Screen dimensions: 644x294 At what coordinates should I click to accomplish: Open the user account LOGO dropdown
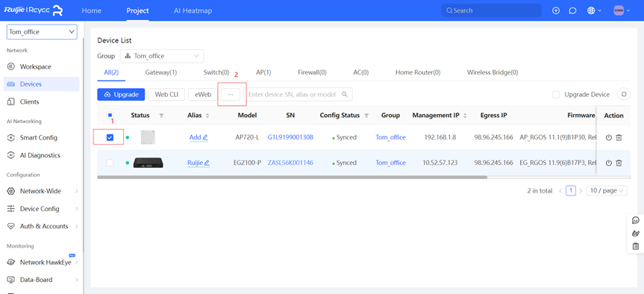tap(622, 10)
